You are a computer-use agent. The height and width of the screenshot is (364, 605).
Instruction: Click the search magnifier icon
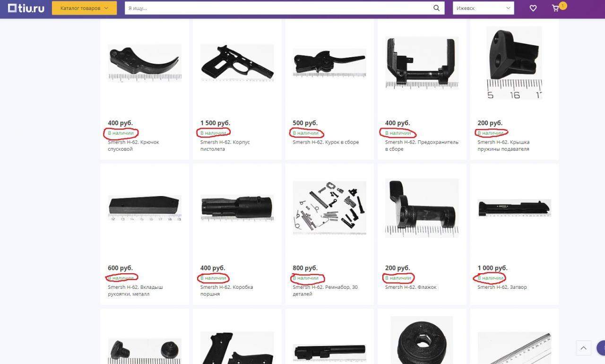tap(437, 8)
